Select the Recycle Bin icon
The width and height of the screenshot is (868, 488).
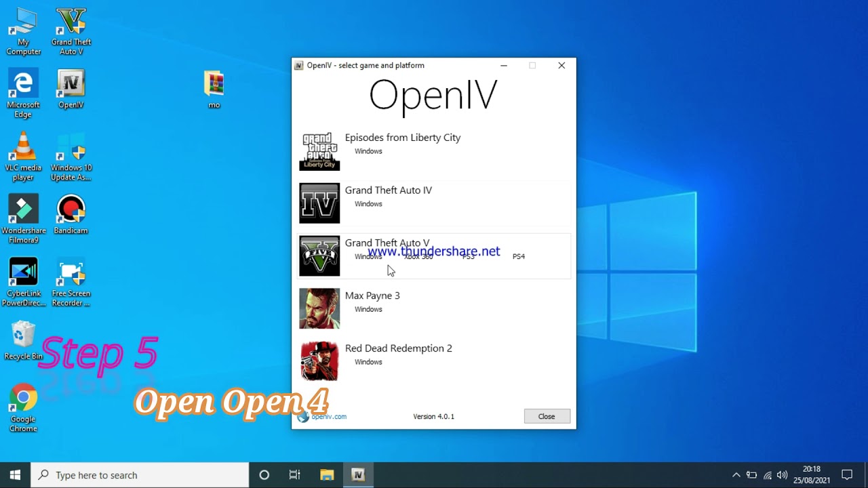coord(23,341)
